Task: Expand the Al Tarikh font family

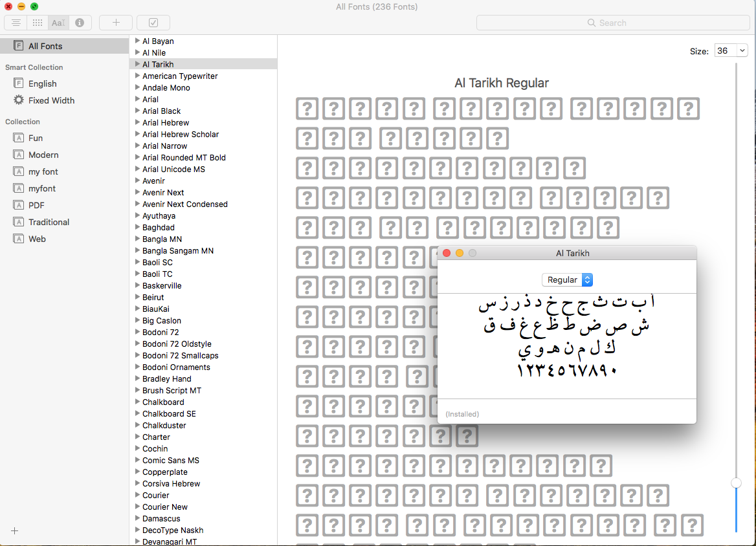Action: pos(137,64)
